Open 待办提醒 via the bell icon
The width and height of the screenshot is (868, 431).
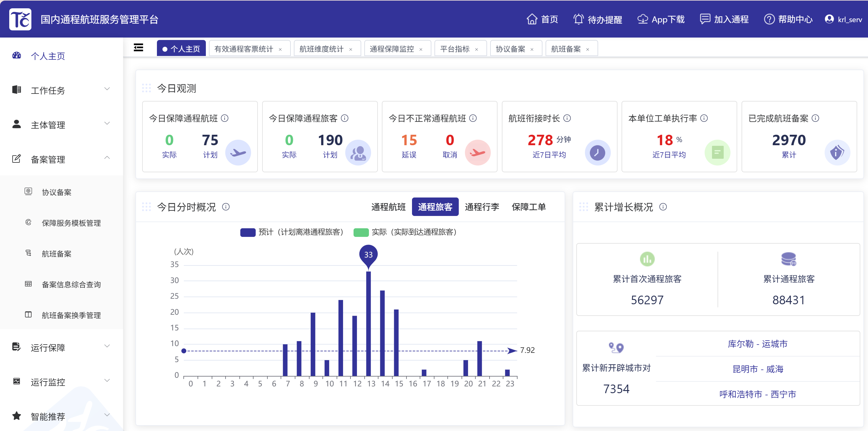click(578, 19)
